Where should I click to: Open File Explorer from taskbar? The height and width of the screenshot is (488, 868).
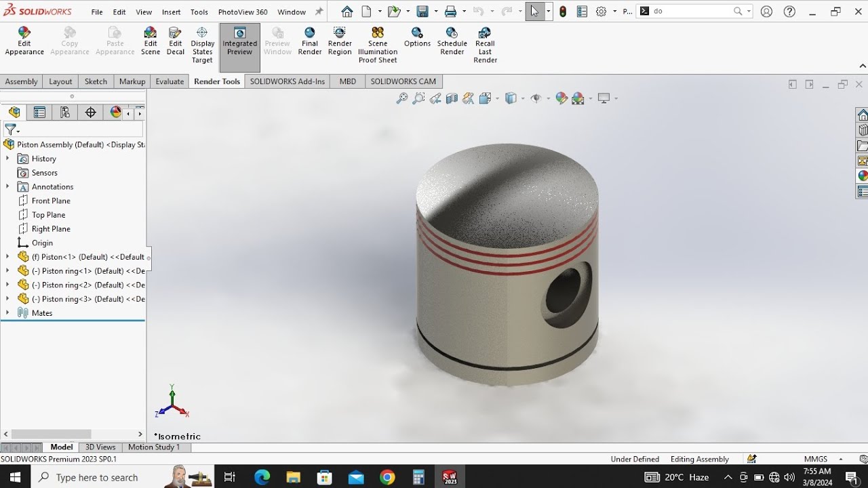click(294, 477)
